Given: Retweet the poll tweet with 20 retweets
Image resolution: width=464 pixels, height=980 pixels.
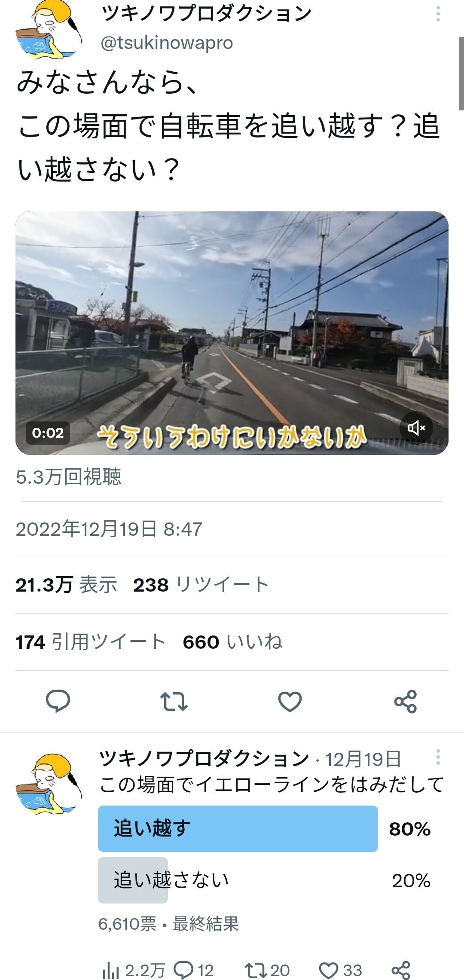Looking at the screenshot, I should click(267, 970).
